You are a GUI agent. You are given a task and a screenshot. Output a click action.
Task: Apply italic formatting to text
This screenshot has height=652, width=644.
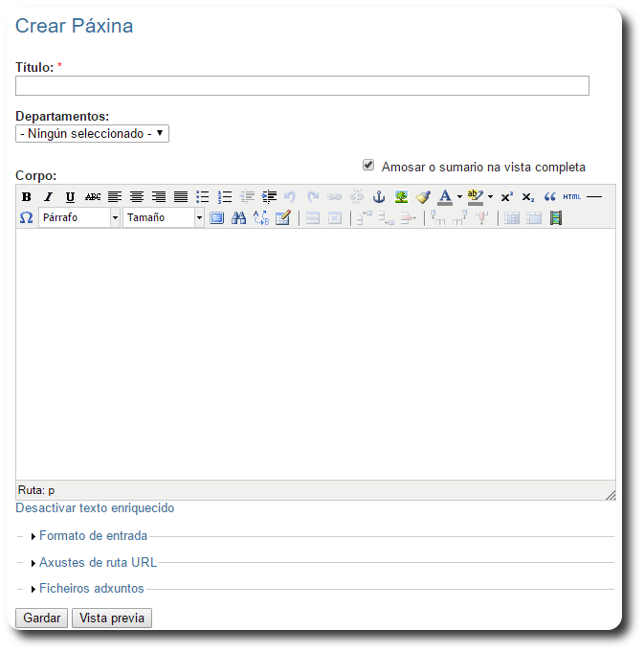tap(48, 197)
